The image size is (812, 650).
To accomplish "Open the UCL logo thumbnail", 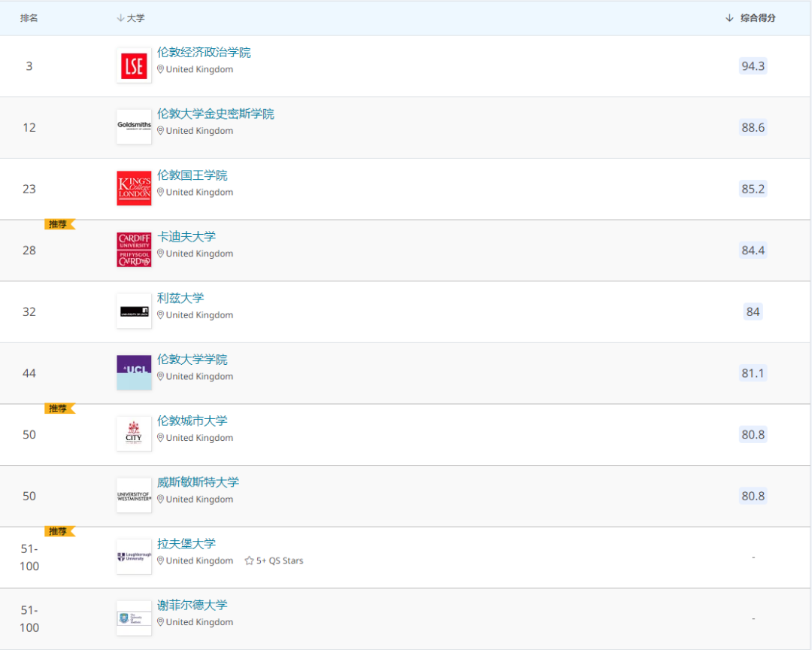I will 134,372.
